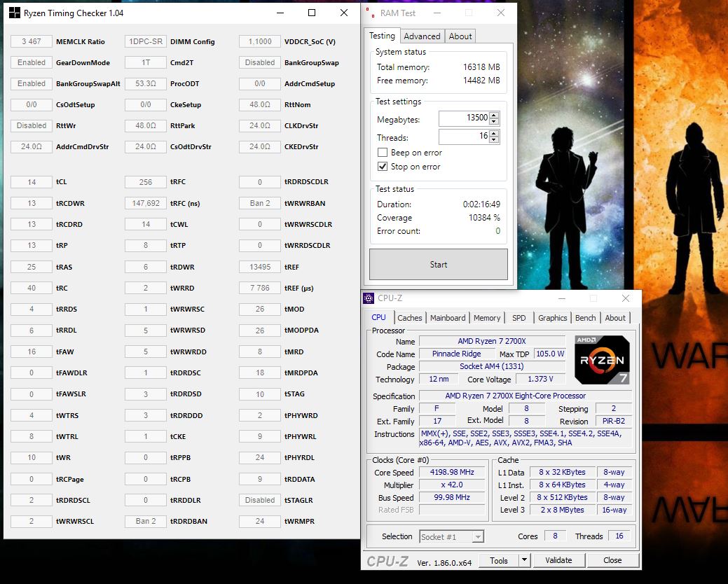Open the Mainboard tab in CPU-Z

[448, 318]
